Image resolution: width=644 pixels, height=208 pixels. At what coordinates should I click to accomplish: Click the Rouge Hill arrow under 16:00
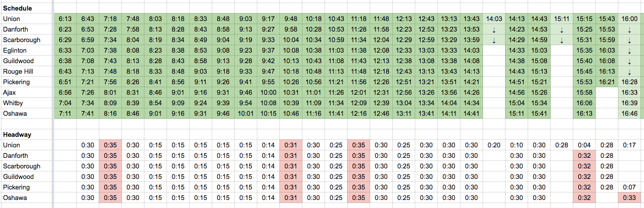click(629, 71)
